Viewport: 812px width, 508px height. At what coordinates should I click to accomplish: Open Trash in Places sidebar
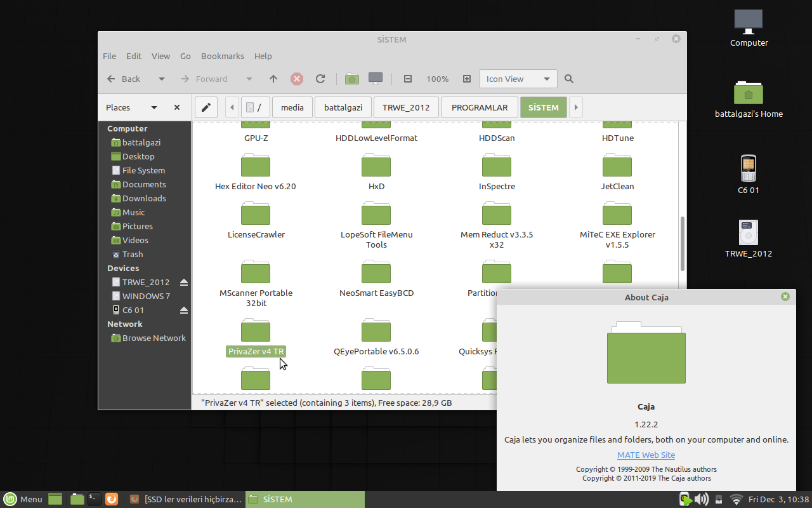(127, 254)
